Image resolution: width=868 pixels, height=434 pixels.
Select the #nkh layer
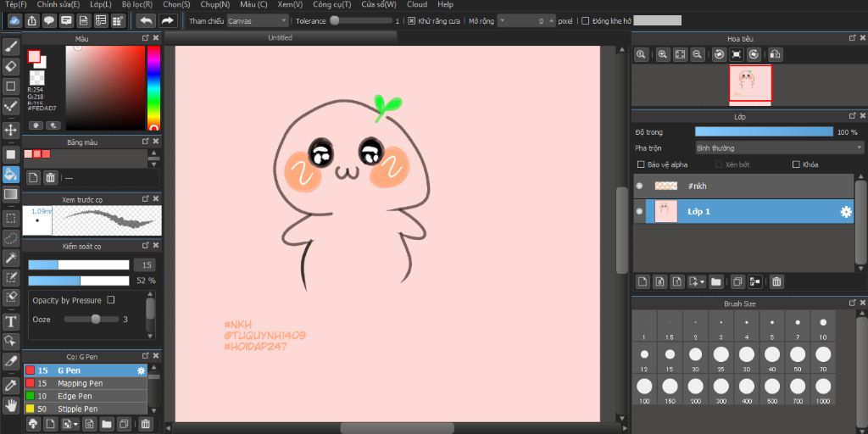[743, 186]
